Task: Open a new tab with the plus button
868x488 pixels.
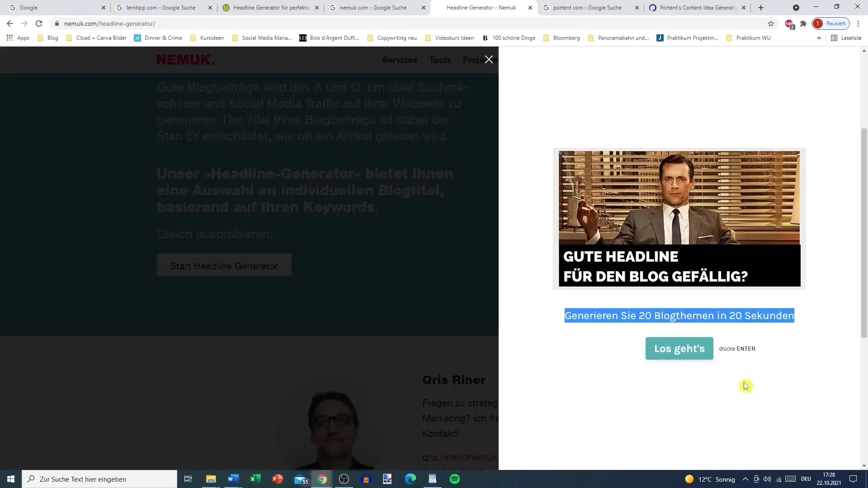Action: point(761,8)
